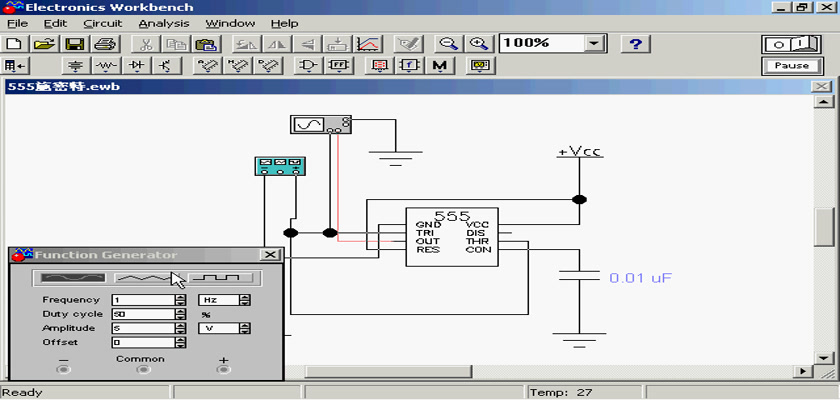Screen dimensions: 840x400
Task: Open an existing circuit file
Action: (x=44, y=43)
